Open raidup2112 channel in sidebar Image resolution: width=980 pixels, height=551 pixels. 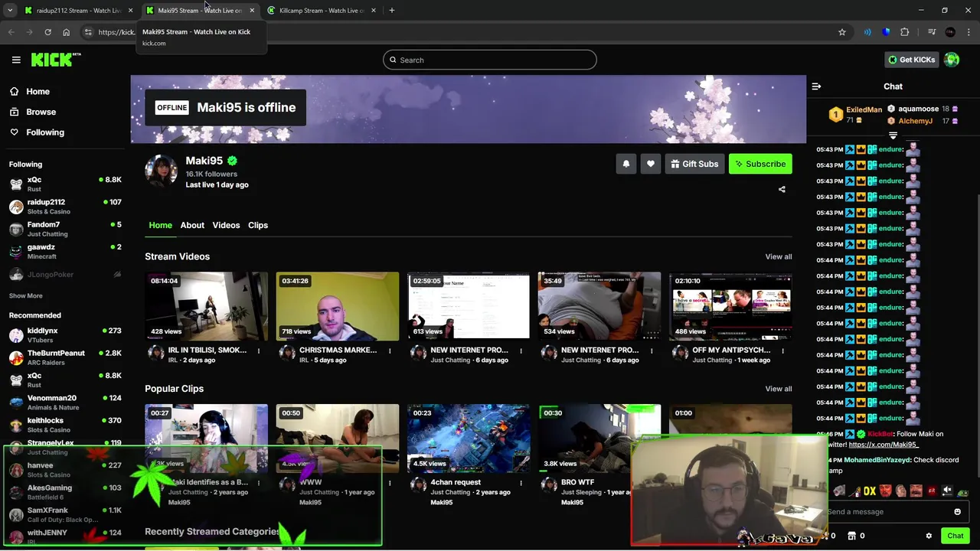tap(65, 207)
